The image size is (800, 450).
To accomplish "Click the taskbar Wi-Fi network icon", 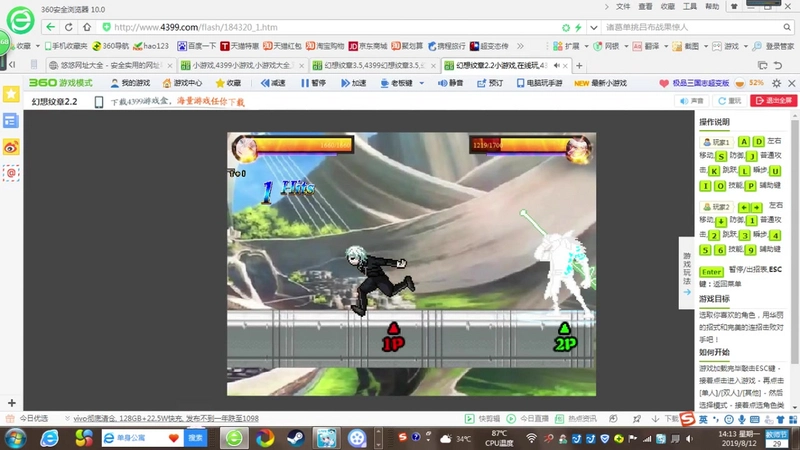I will (531, 438).
